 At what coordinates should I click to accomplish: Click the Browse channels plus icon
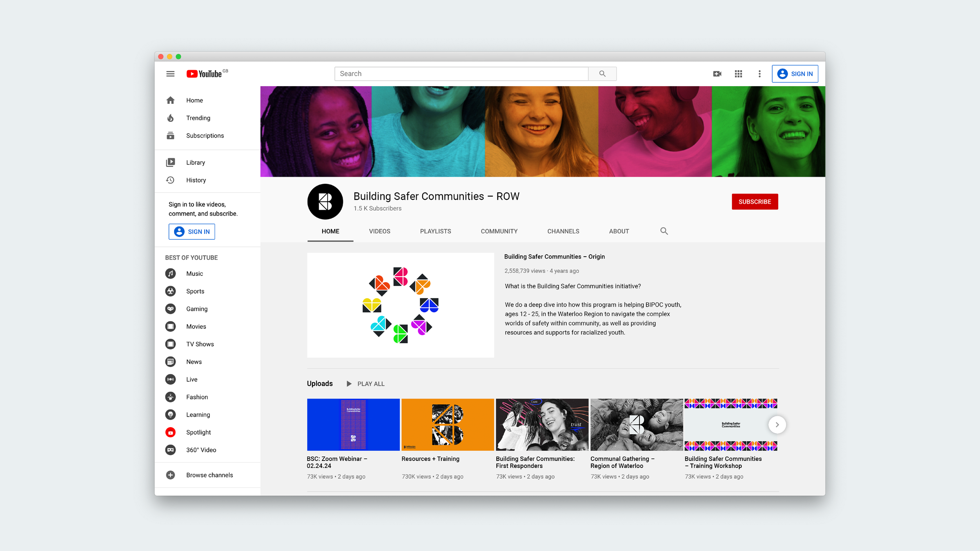[170, 475]
